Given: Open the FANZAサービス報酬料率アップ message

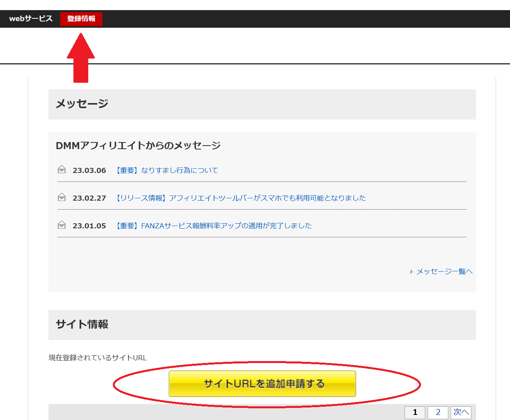Looking at the screenshot, I should [214, 226].
